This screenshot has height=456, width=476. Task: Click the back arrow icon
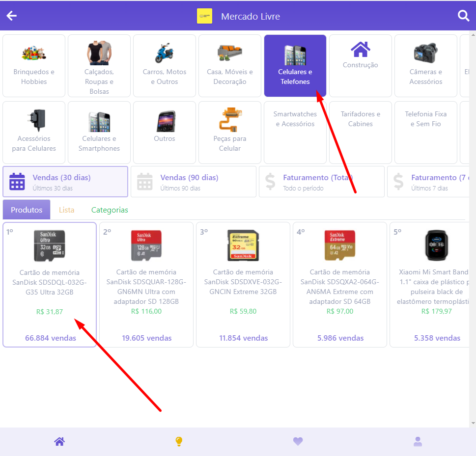[11, 16]
